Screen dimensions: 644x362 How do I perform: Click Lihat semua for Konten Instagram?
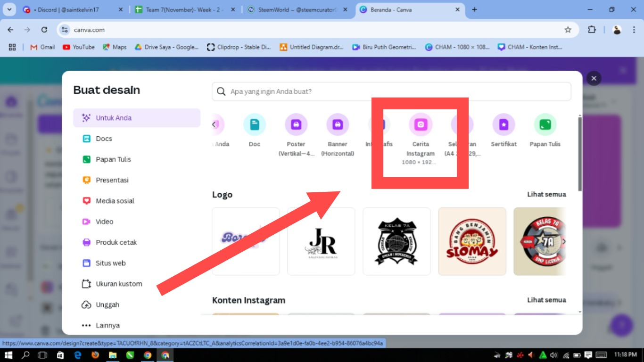tap(546, 300)
